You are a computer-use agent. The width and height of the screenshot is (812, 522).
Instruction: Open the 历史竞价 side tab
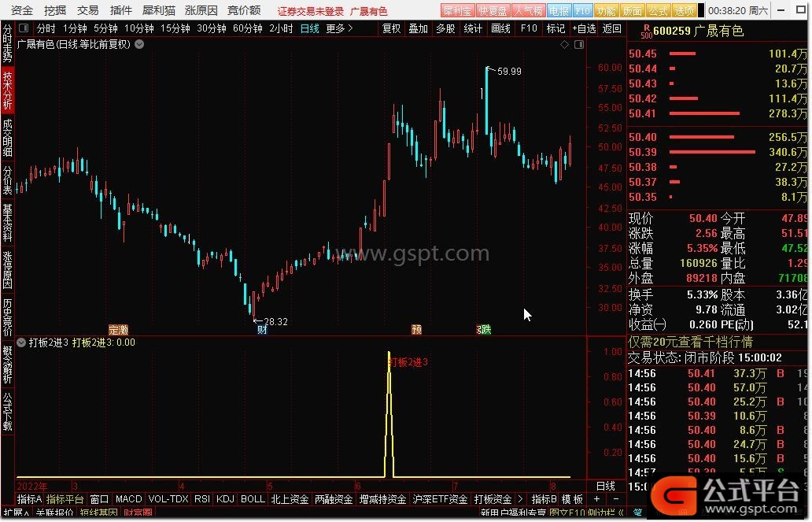[x=7, y=317]
